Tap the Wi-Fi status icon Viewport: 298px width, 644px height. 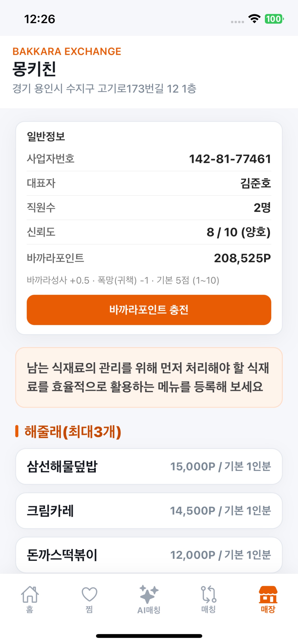(254, 19)
